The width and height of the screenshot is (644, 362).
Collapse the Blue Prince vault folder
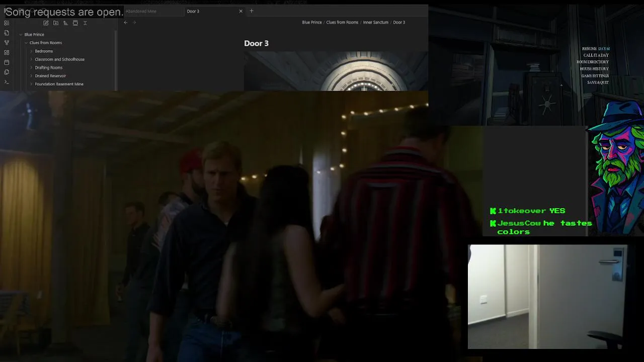click(21, 35)
